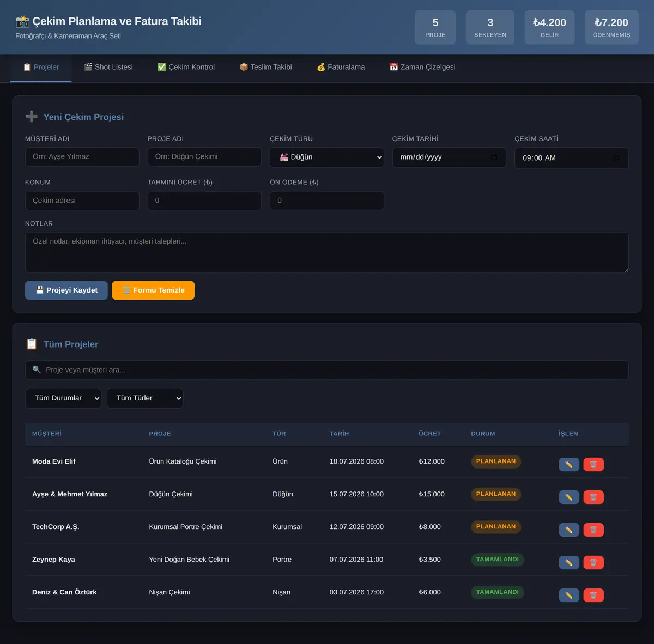
Task: Delete the Zeynep Kaya project
Action: 594,562
